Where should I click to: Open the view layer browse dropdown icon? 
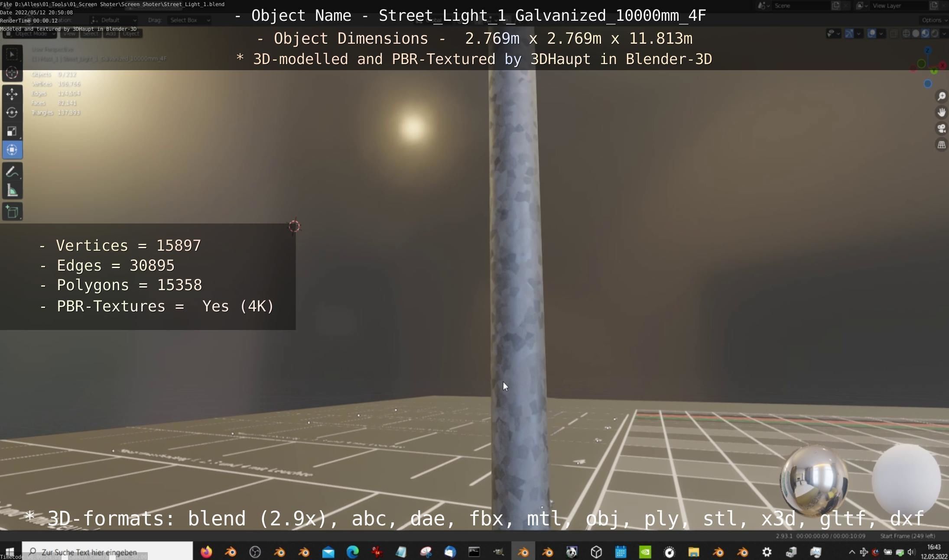coord(861,6)
